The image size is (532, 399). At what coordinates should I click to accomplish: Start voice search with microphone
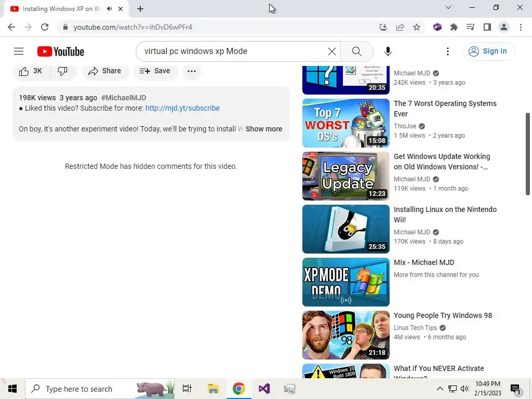tap(388, 51)
